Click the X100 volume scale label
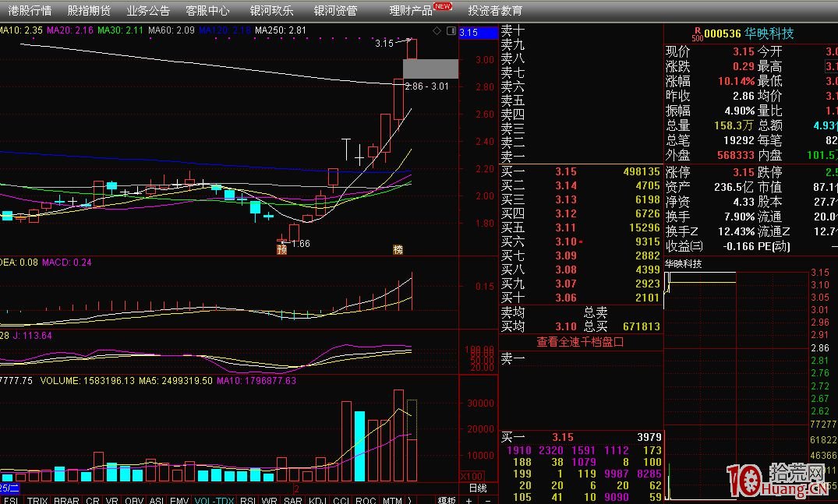The height and width of the screenshot is (504, 838). pos(472,476)
